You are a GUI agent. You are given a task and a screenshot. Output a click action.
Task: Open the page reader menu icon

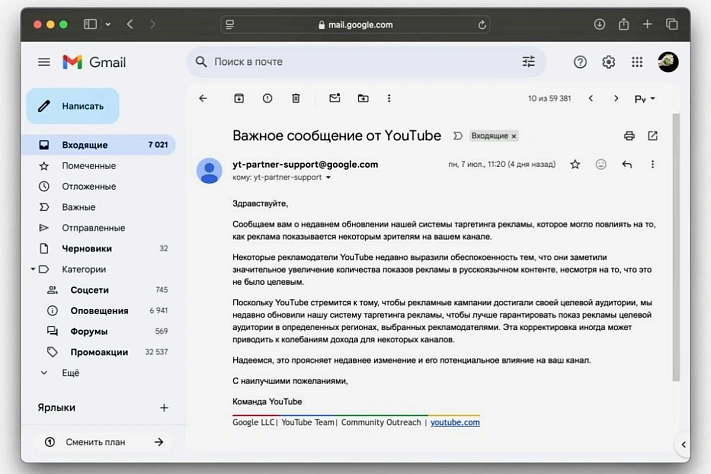(x=230, y=24)
